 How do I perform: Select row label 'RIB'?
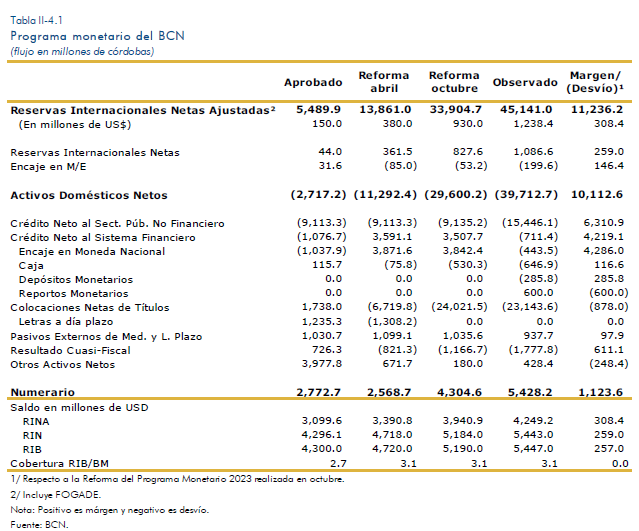pos(32,450)
